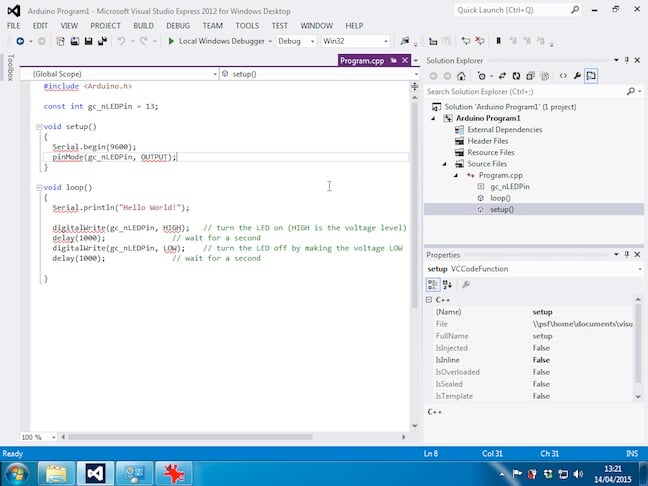Close the Program.cpp tab
The height and width of the screenshot is (486, 648).
point(405,61)
